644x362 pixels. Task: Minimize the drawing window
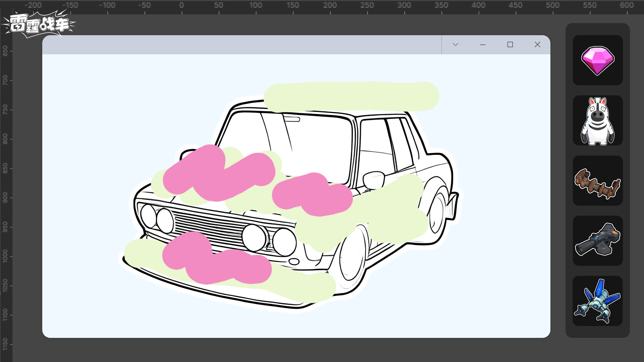click(483, 45)
